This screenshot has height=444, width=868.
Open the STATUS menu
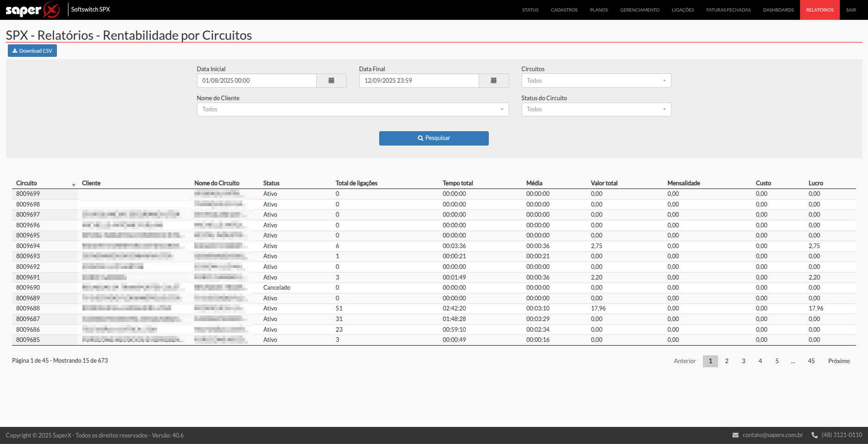click(530, 10)
